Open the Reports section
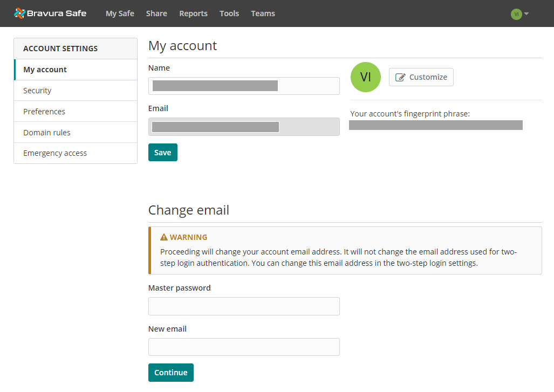Image resolution: width=554 pixels, height=392 pixels. (x=193, y=13)
